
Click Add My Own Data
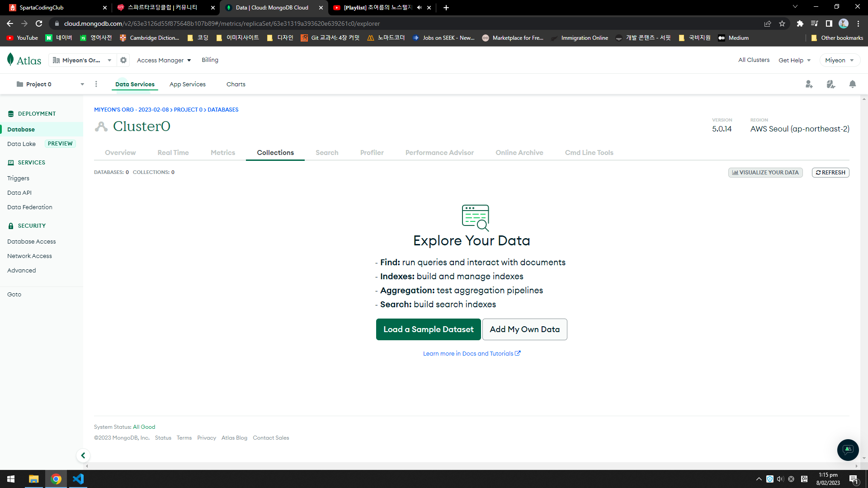point(524,329)
